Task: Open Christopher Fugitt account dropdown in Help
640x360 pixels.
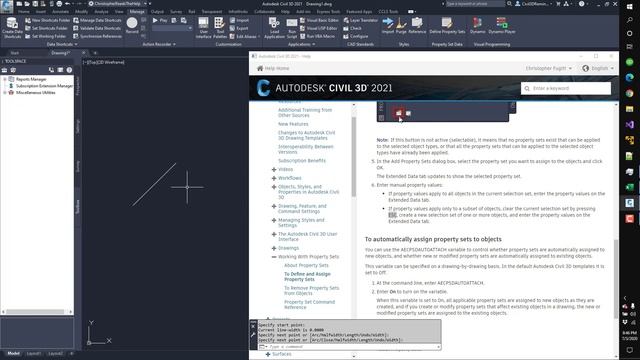Action: point(549,68)
